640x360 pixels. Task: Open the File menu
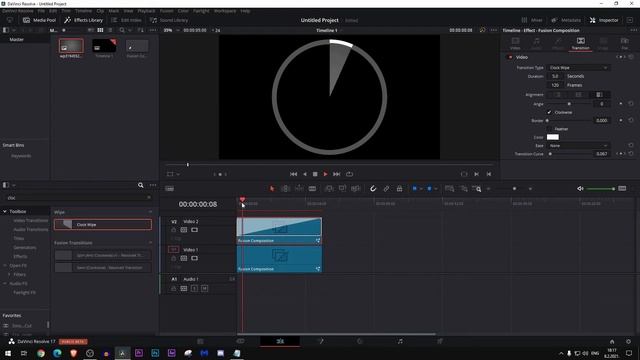tap(41, 11)
